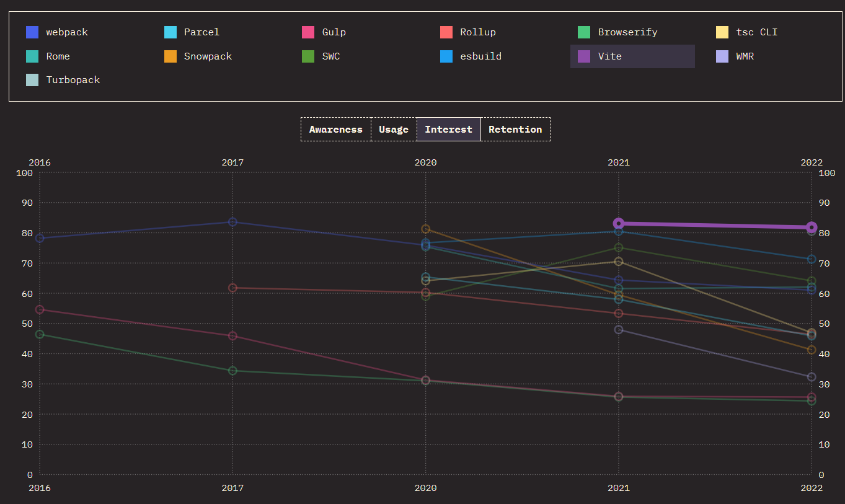The height and width of the screenshot is (504, 845).
Task: Highlight the Turbopack legend label
Action: (73, 80)
